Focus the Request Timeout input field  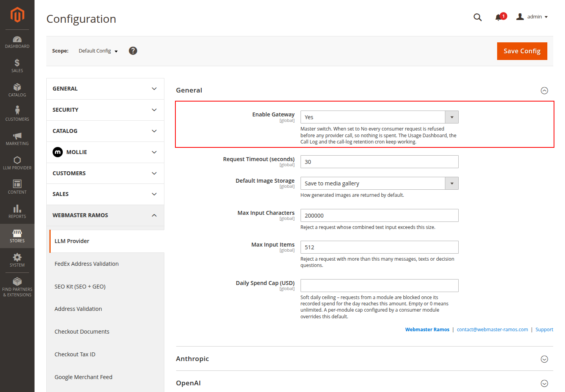[x=379, y=162]
